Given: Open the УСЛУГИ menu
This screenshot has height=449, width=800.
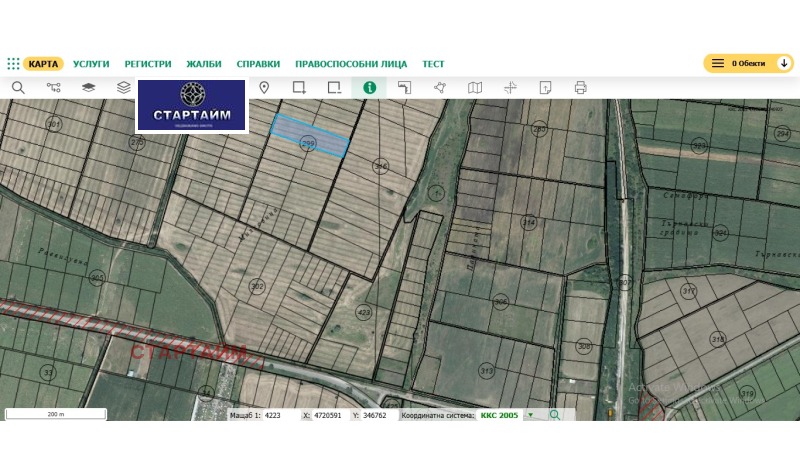Looking at the screenshot, I should 91,64.
